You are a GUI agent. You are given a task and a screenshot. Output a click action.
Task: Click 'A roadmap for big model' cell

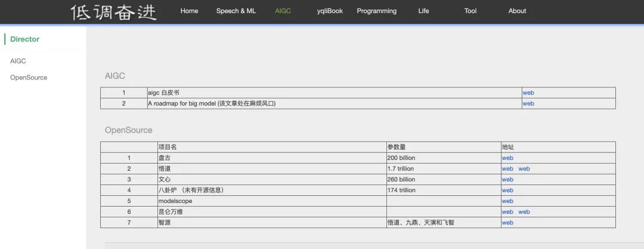(x=335, y=103)
